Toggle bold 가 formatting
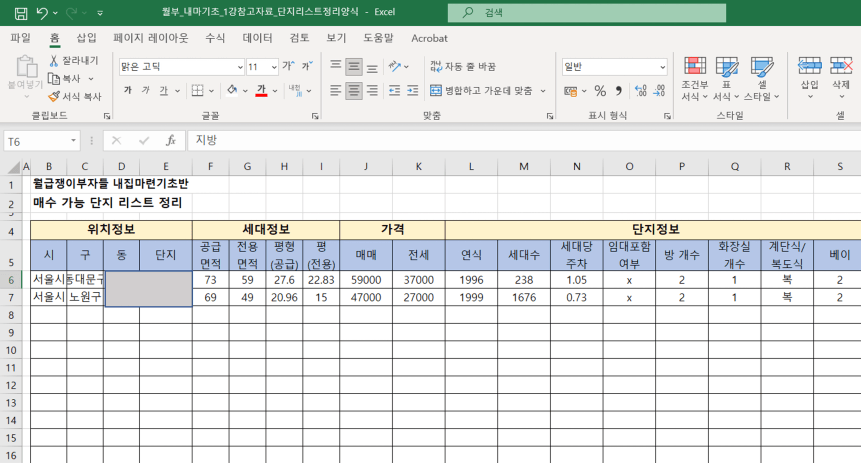Screen dimensions: 861x463 coord(128,91)
